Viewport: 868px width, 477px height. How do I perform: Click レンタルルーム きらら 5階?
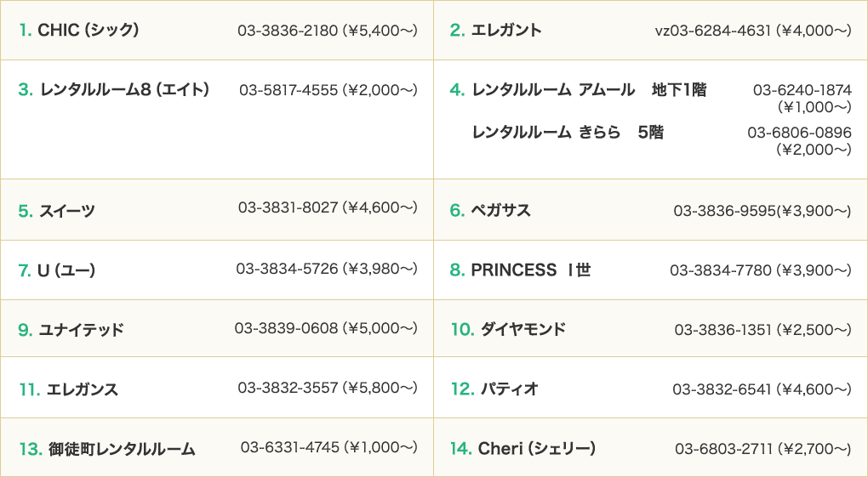point(568,133)
